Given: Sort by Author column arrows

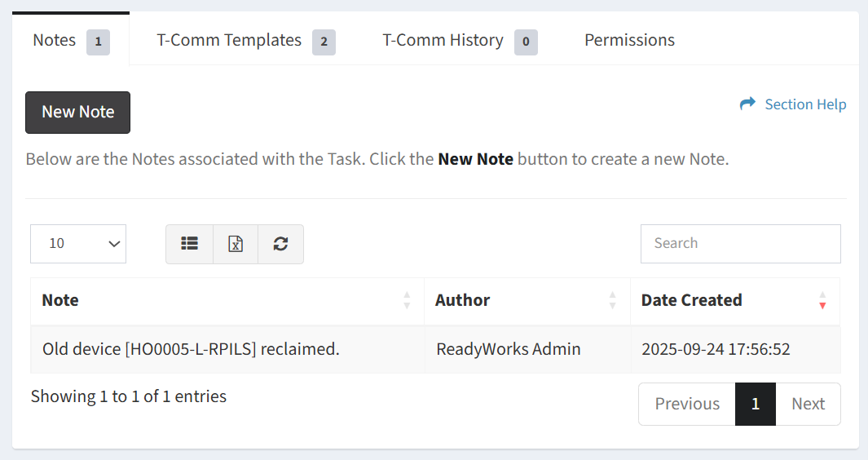Looking at the screenshot, I should tap(612, 300).
